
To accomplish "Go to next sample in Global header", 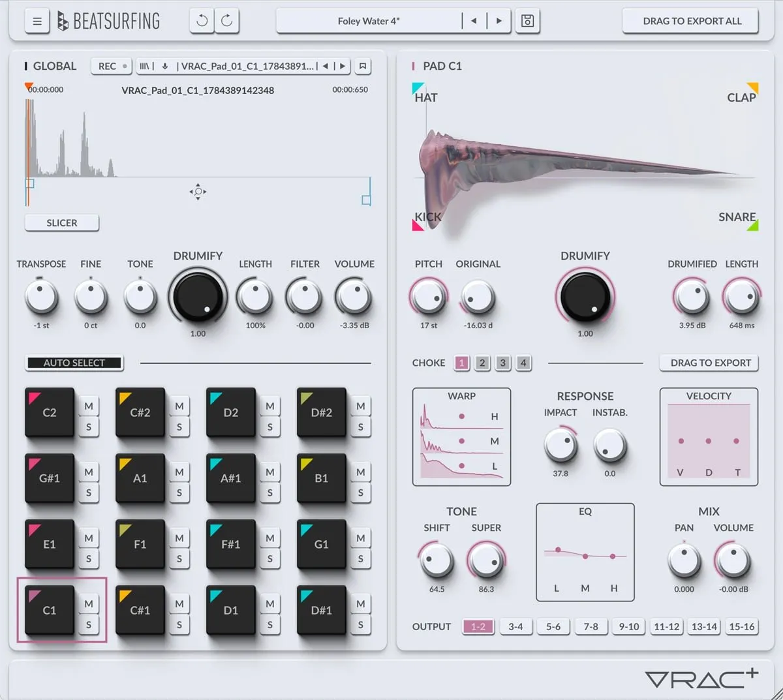I will pos(343,66).
